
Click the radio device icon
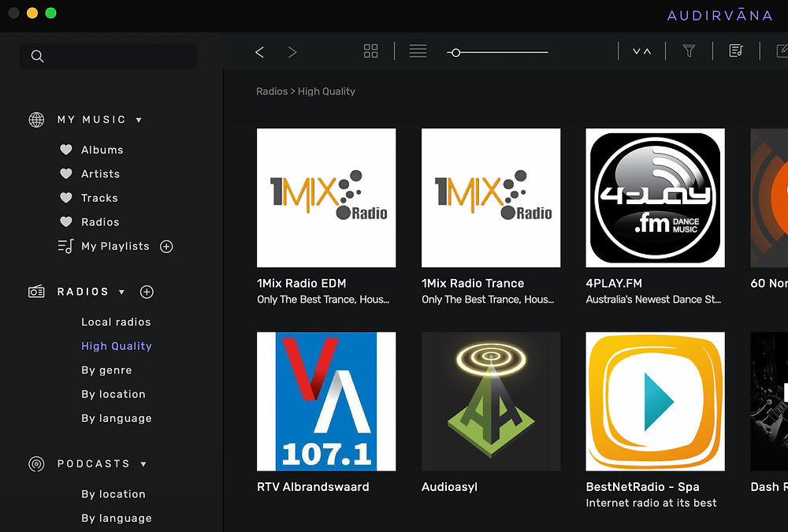[x=36, y=292]
